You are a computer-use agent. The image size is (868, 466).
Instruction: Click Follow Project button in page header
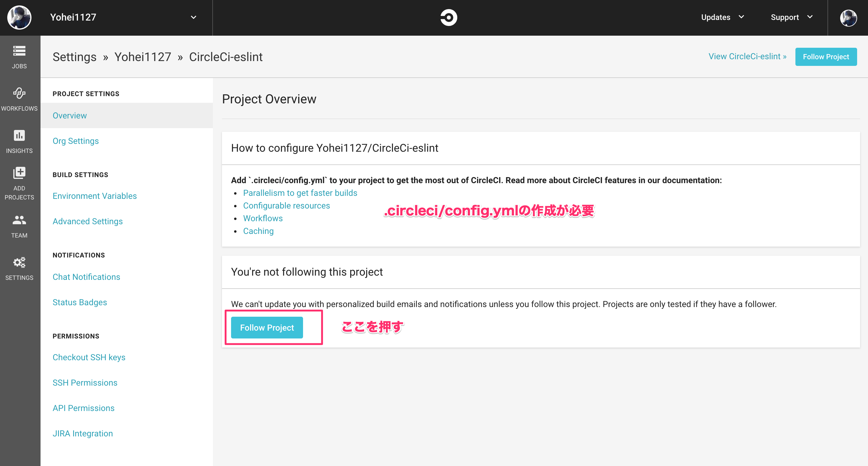[826, 57]
